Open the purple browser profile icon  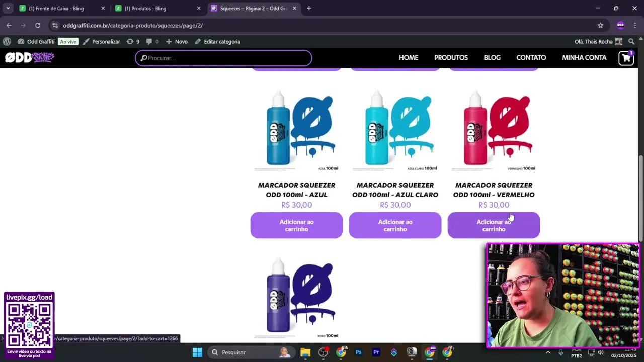tap(620, 25)
